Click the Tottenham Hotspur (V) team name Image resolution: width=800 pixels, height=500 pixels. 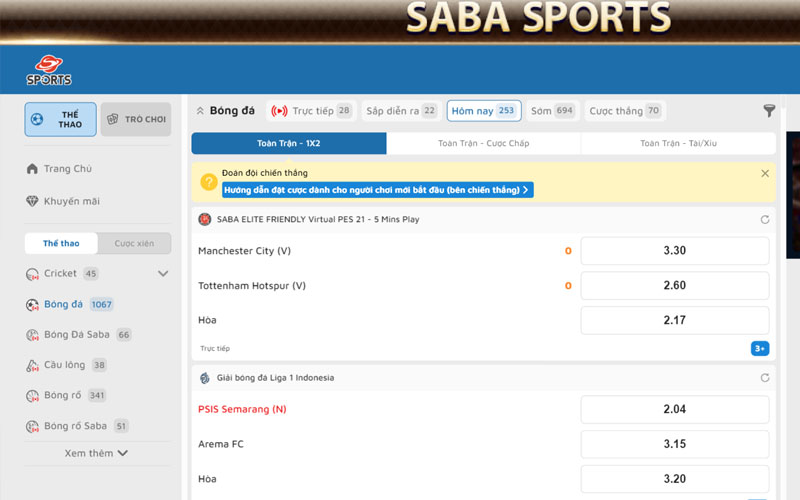click(252, 286)
